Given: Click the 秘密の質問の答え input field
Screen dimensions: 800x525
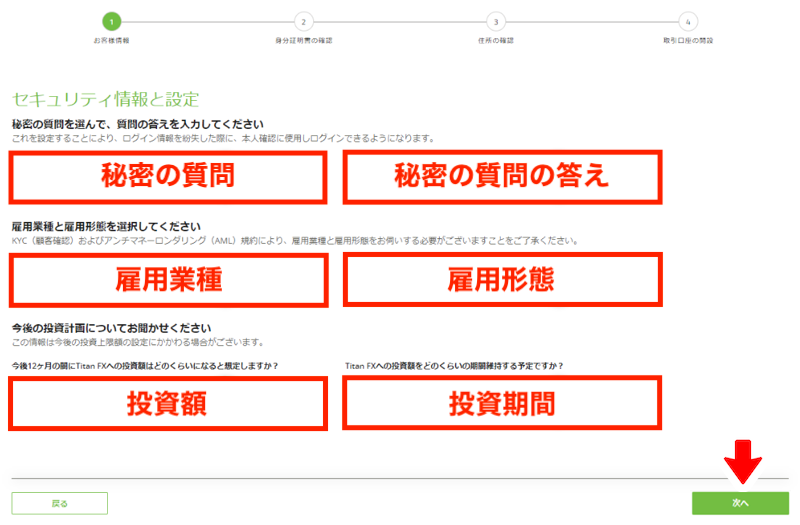Looking at the screenshot, I should pyautogui.click(x=503, y=177).
